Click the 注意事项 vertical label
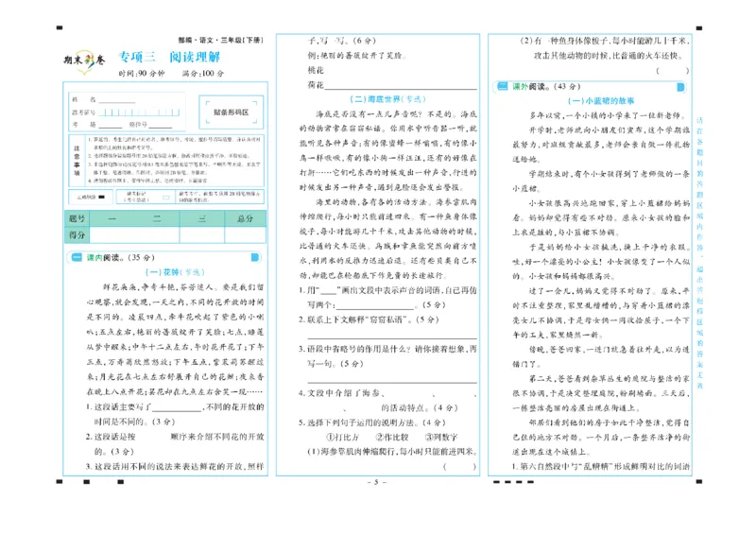This screenshot has width=756, height=535. tap(77, 161)
